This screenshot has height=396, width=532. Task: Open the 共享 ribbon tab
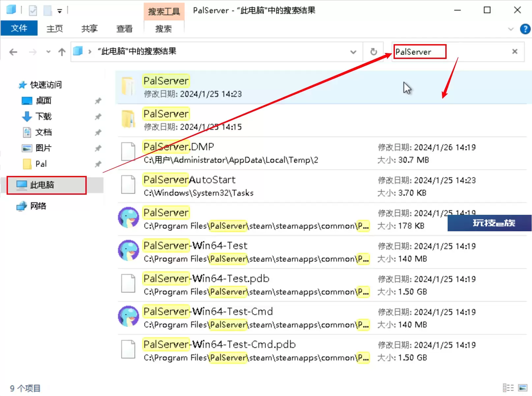[89, 29]
